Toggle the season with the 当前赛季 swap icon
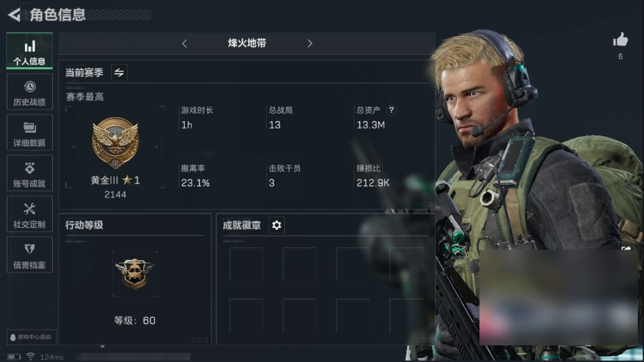Viewport: 644px width, 362px height. tap(119, 73)
